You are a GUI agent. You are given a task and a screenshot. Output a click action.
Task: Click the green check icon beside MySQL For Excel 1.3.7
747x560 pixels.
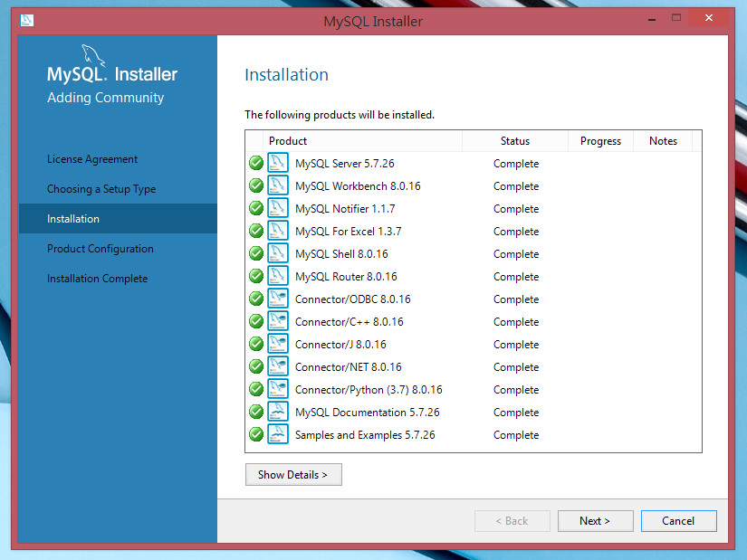(x=256, y=231)
